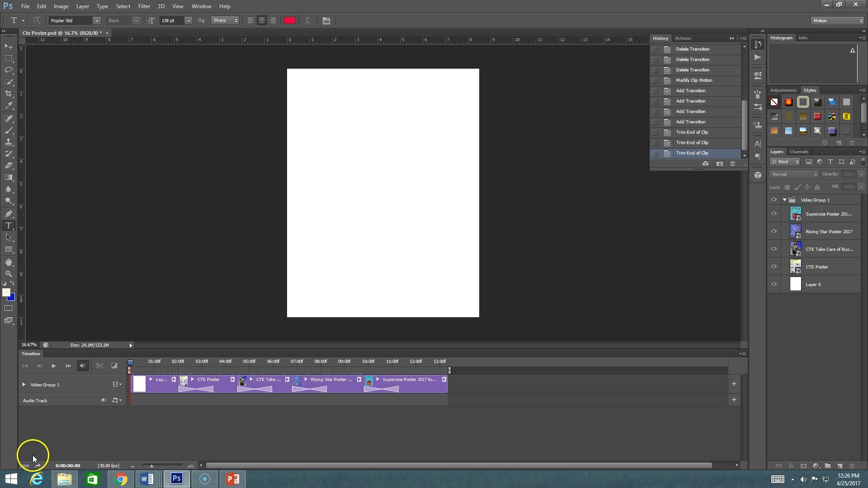868x488 pixels.
Task: Select the Zoom tool
Action: [9, 274]
